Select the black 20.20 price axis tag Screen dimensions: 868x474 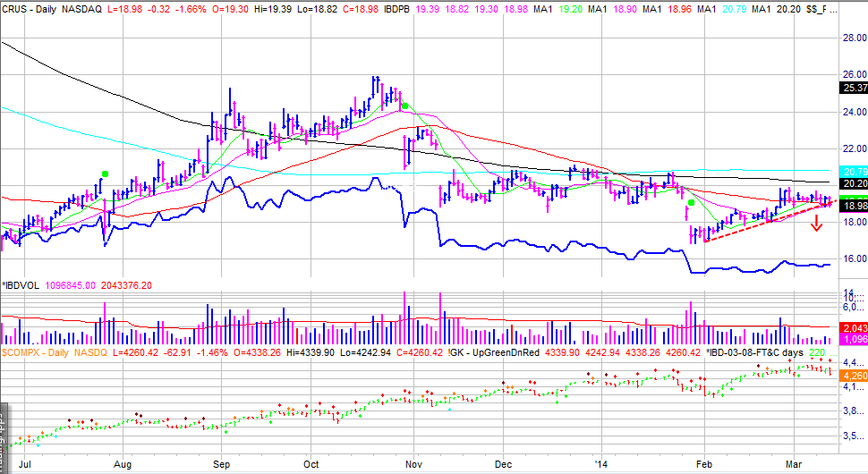[855, 183]
